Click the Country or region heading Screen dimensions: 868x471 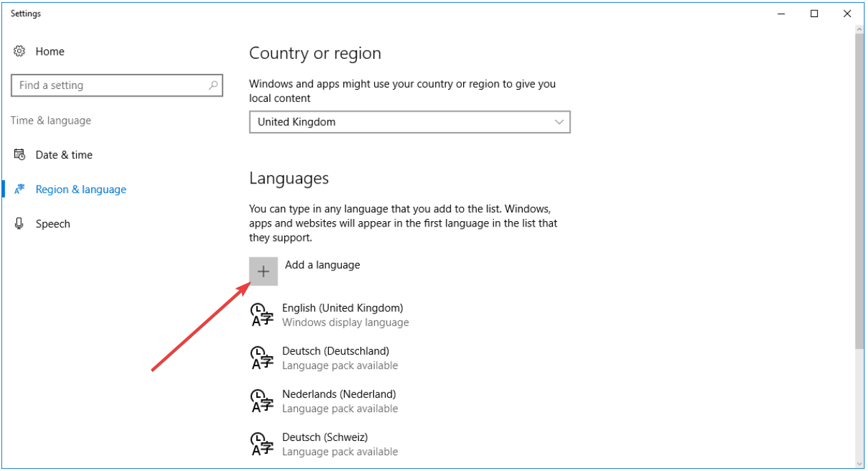(x=315, y=53)
